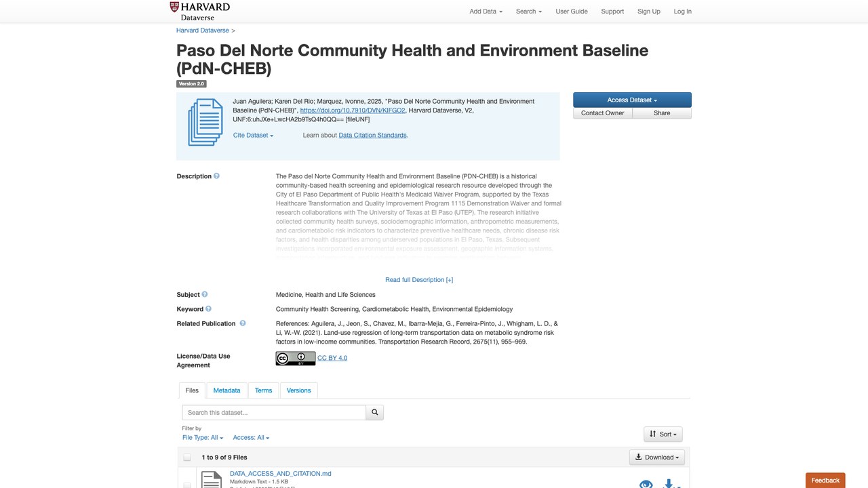Viewport: 868px width, 488px height.
Task: Click the Version 2.0 badge
Action: 191,84
